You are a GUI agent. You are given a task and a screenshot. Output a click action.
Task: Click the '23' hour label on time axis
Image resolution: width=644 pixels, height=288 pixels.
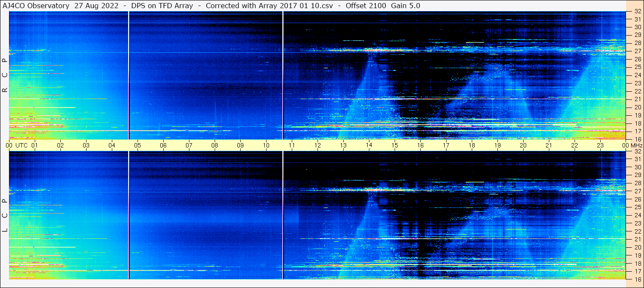coord(600,145)
